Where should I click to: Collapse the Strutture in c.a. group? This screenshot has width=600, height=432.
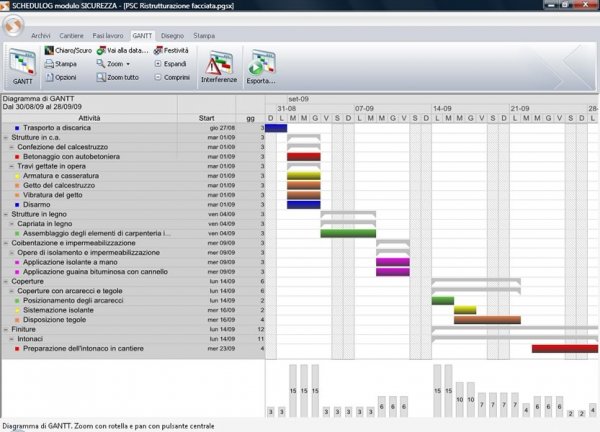click(x=5, y=137)
